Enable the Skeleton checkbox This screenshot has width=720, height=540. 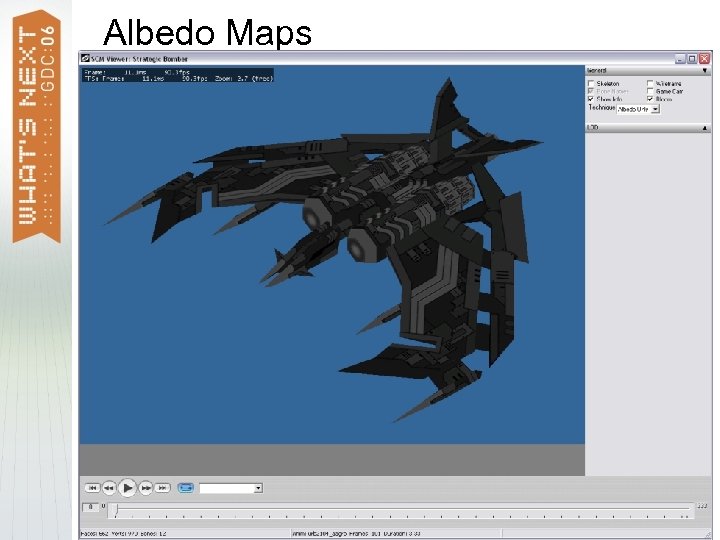591,83
